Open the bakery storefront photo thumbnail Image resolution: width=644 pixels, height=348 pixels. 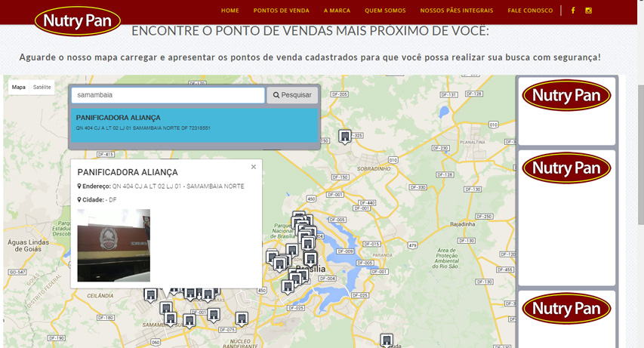click(x=114, y=245)
